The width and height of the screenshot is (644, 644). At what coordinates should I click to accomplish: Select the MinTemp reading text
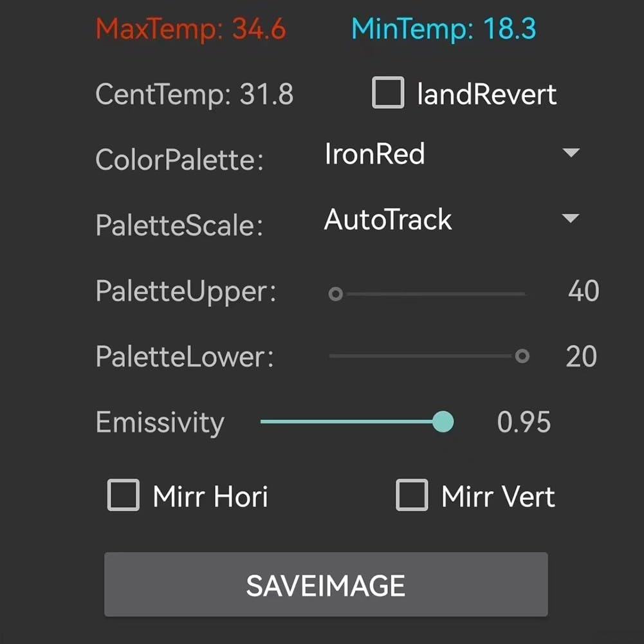coord(443,29)
